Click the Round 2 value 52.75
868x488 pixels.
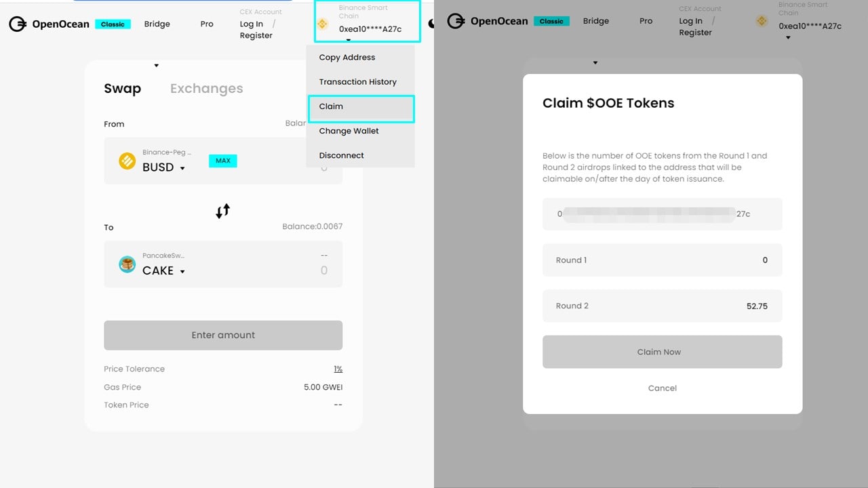point(757,306)
